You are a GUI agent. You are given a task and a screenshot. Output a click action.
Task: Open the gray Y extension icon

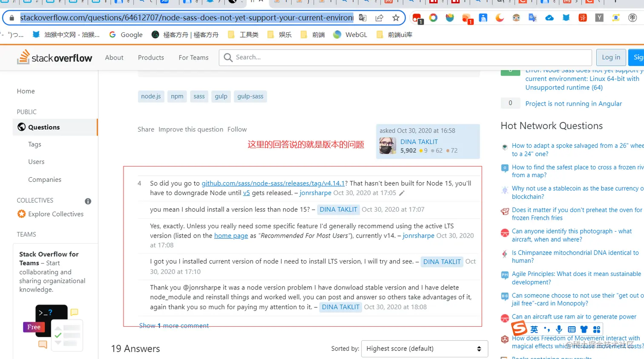[599, 18]
